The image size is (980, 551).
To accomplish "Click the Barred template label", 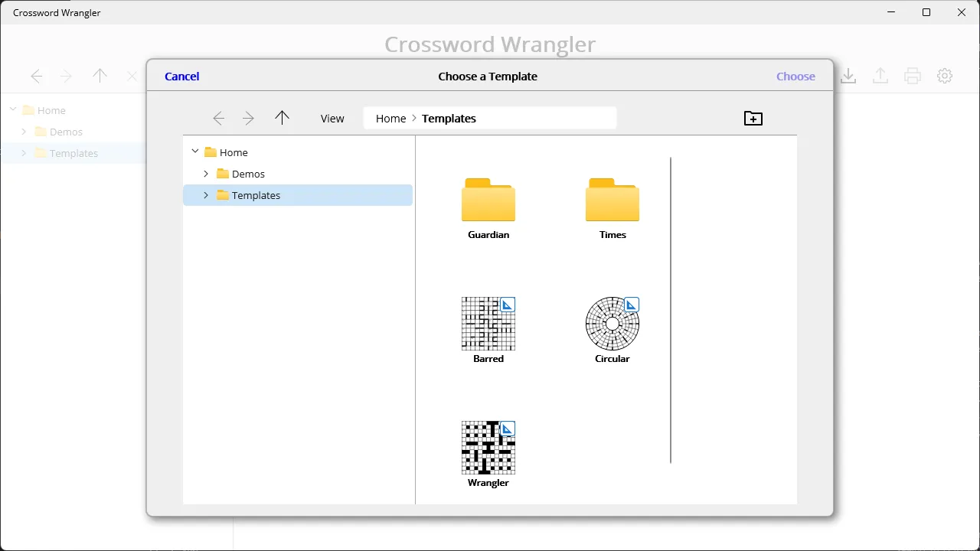I will (x=488, y=359).
